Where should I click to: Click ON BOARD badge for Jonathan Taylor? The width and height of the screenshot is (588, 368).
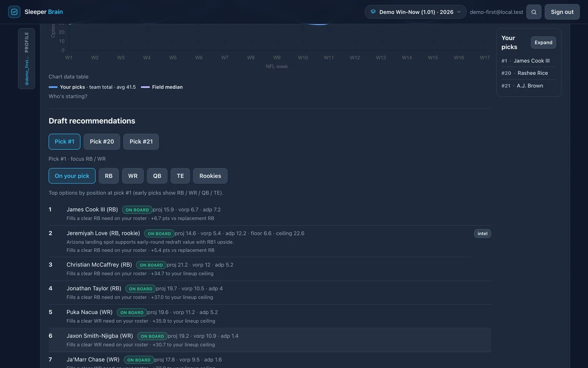point(140,289)
